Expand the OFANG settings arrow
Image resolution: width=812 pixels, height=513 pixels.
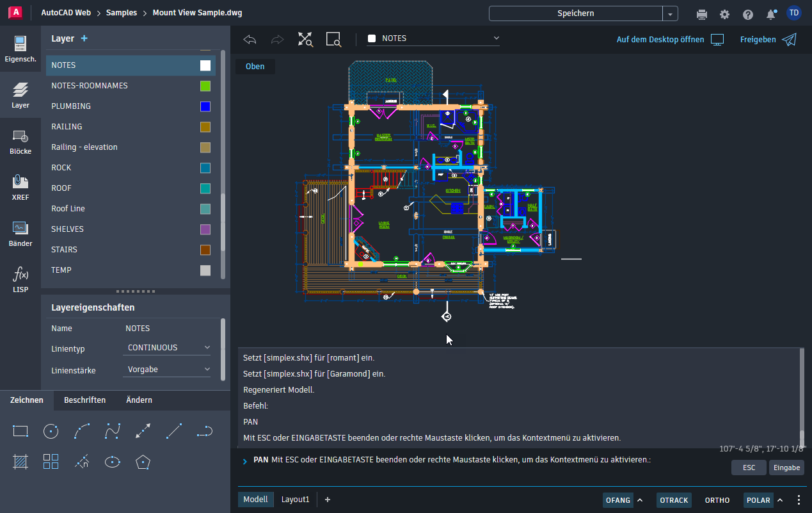tap(640, 500)
